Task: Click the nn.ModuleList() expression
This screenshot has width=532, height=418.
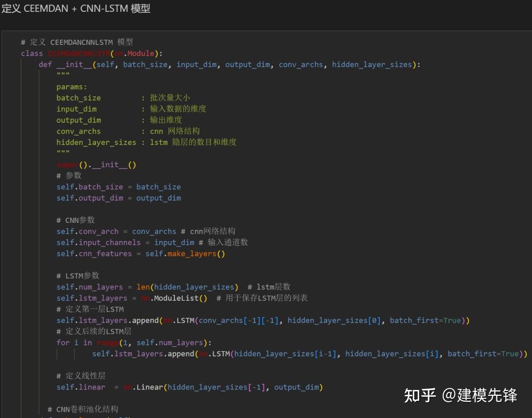Action: pos(173,298)
